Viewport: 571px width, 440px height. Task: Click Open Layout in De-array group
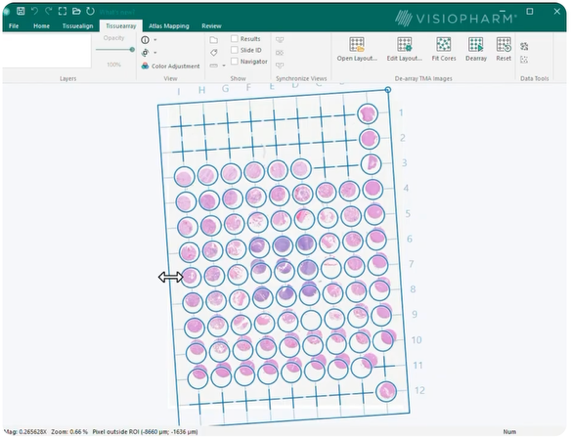click(357, 49)
